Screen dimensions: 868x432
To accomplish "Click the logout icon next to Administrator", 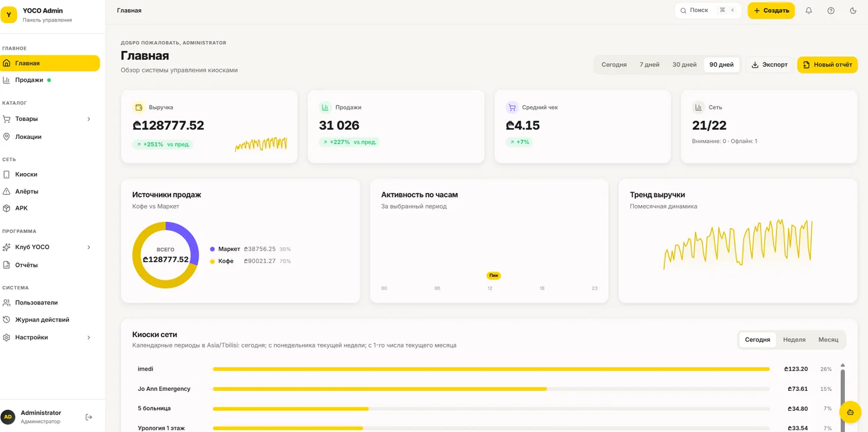I will [89, 417].
